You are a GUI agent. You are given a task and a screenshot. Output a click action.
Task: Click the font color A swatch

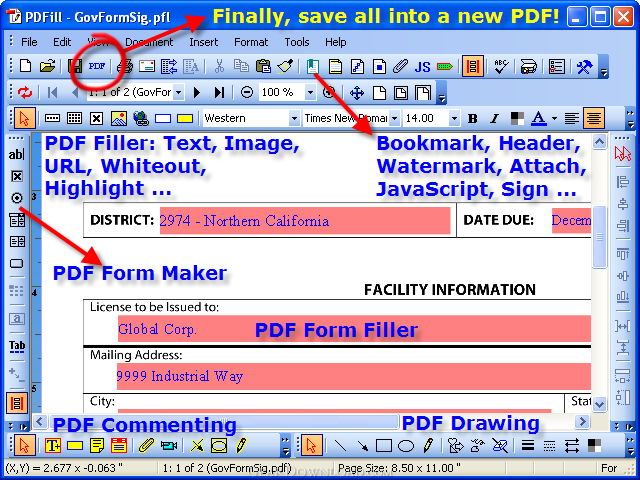(x=539, y=118)
